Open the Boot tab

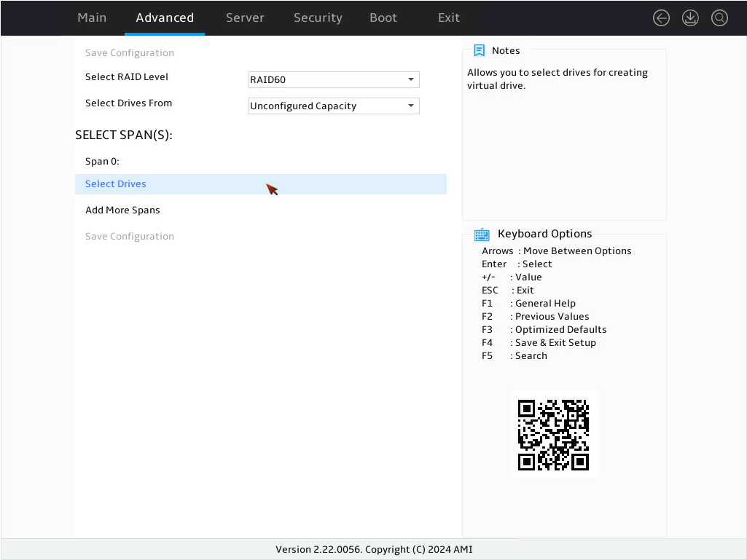click(383, 17)
